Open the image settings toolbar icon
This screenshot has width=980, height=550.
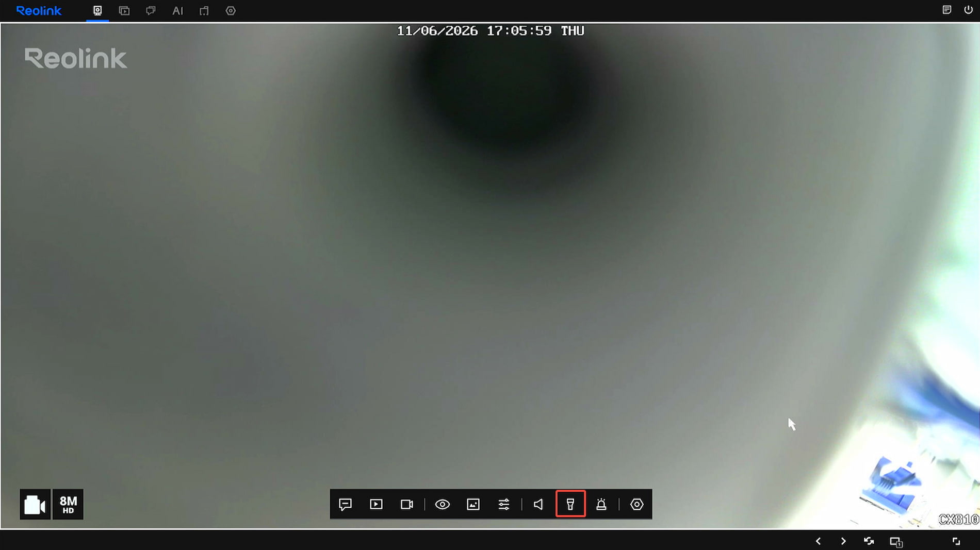473,504
